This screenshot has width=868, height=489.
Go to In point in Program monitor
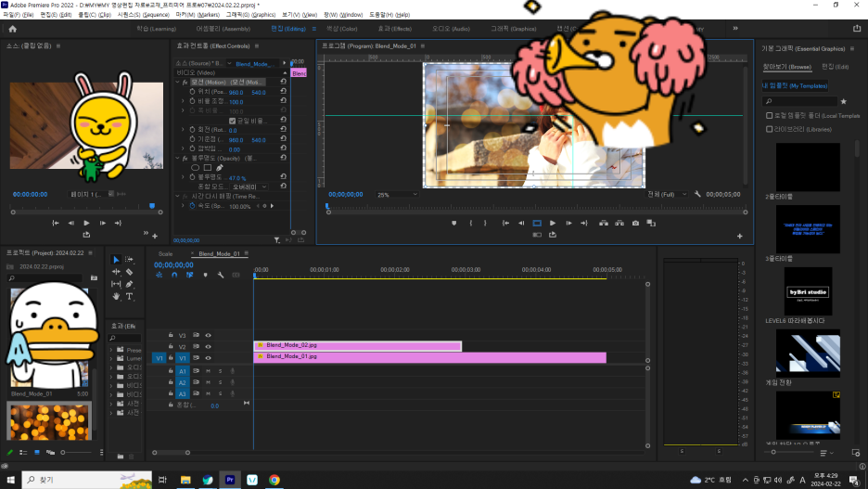[x=505, y=224]
